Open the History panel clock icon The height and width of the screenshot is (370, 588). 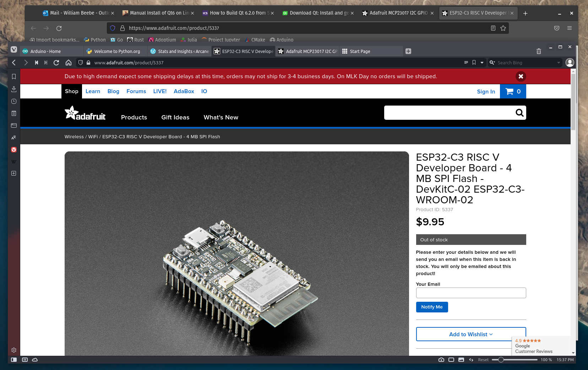14,101
